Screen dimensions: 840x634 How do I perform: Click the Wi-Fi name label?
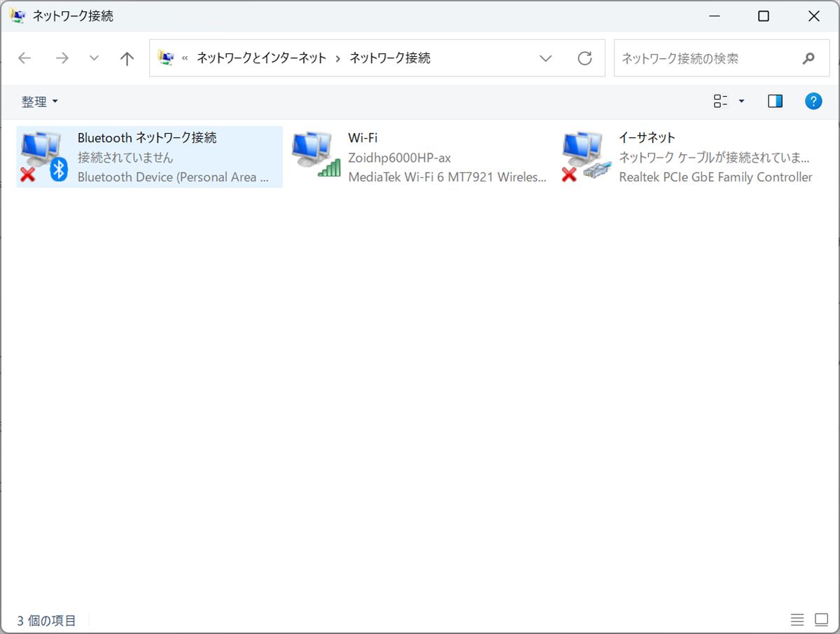pos(363,137)
